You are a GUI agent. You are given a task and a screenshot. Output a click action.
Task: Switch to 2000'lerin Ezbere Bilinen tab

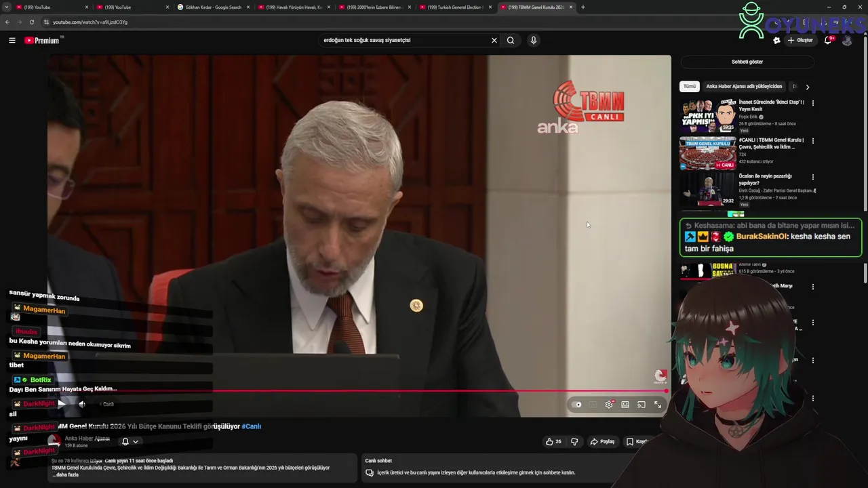pos(374,7)
